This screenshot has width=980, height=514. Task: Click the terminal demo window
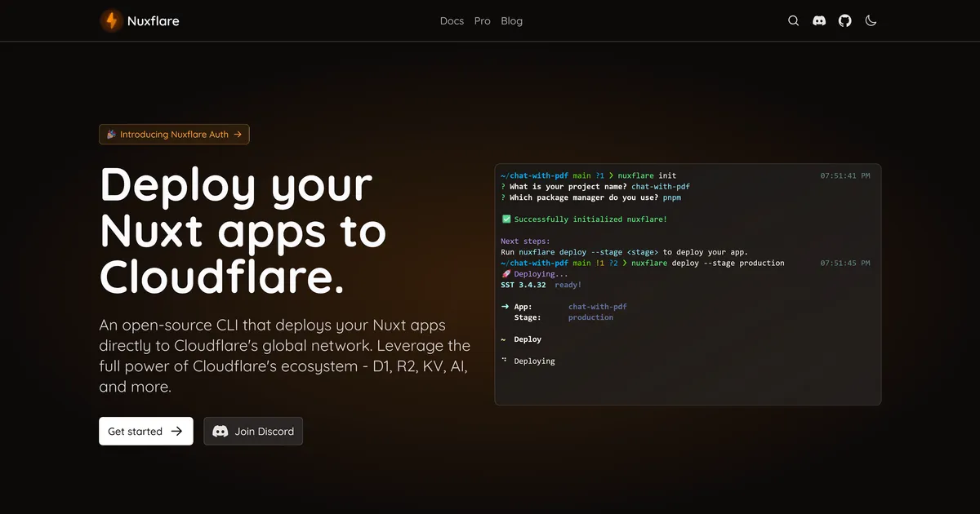click(x=688, y=326)
